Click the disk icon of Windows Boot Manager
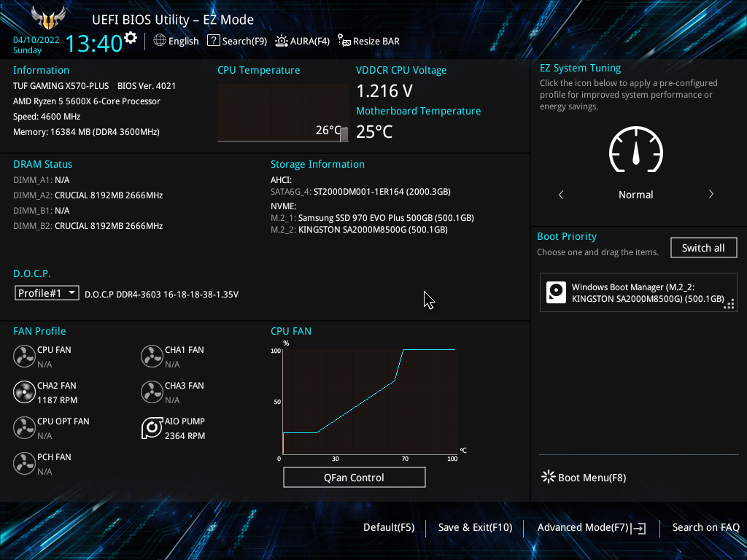Viewport: 747px width, 560px height. [x=556, y=292]
